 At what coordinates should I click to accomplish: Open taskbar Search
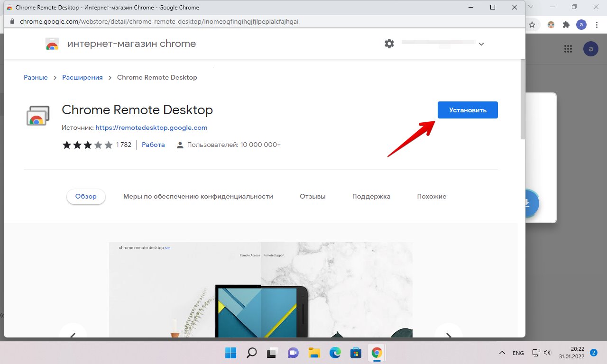click(x=251, y=353)
